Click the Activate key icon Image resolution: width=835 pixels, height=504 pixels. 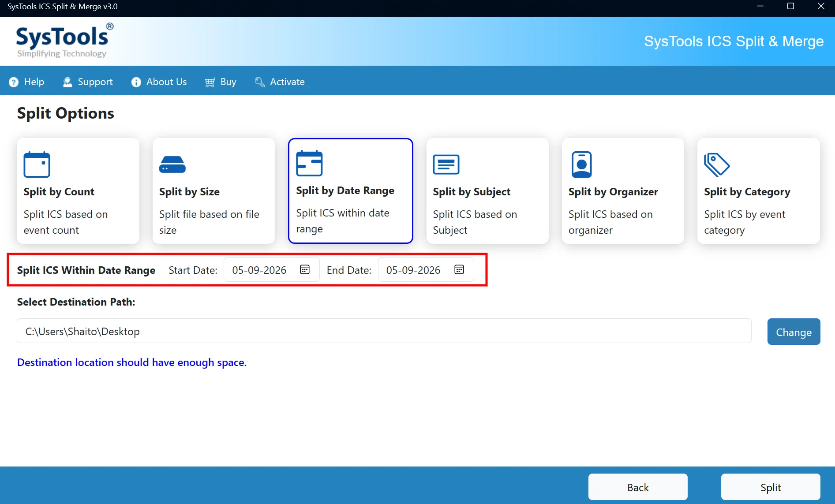(260, 82)
